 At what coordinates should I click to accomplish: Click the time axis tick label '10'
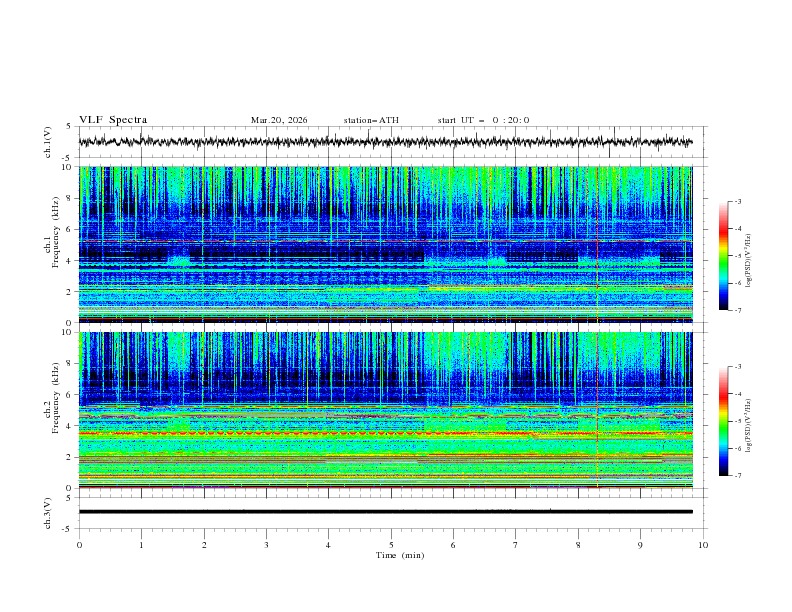coord(703,545)
